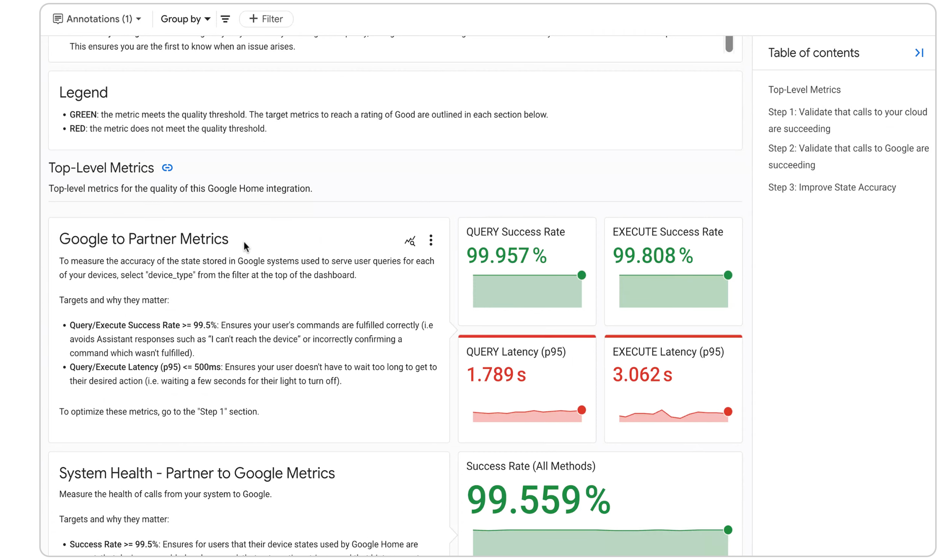941x560 pixels.
Task: Navigate to Step 3 Improve State Accuracy
Action: (x=832, y=188)
